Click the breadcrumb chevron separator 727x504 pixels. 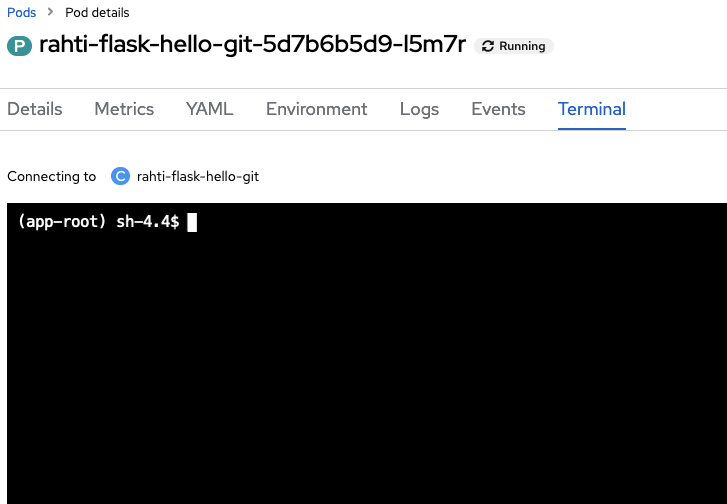tap(50, 13)
